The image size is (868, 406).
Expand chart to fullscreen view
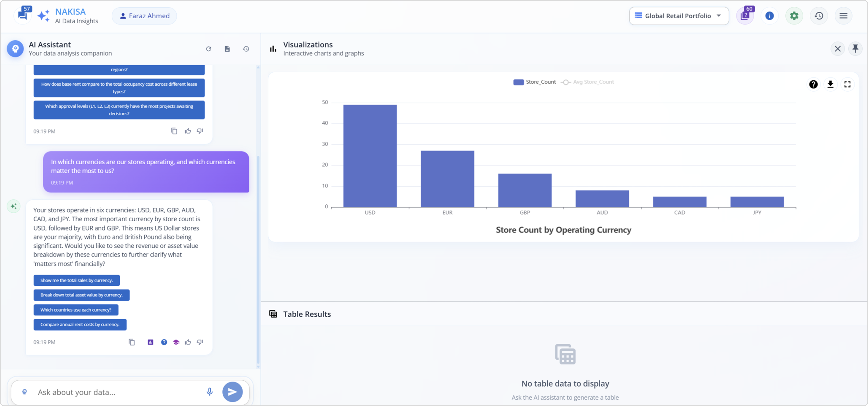pyautogui.click(x=847, y=84)
